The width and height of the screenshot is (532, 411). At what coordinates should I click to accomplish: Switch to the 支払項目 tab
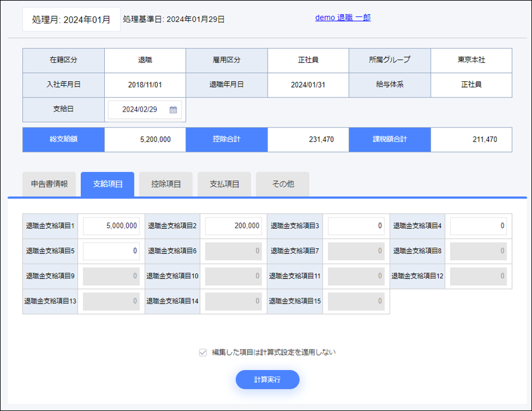(x=224, y=183)
